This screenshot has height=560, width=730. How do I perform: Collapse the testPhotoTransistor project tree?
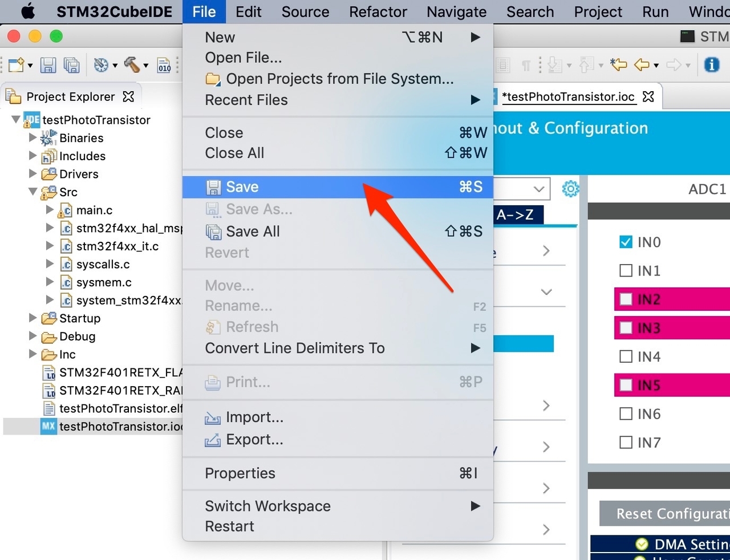pos(16,120)
